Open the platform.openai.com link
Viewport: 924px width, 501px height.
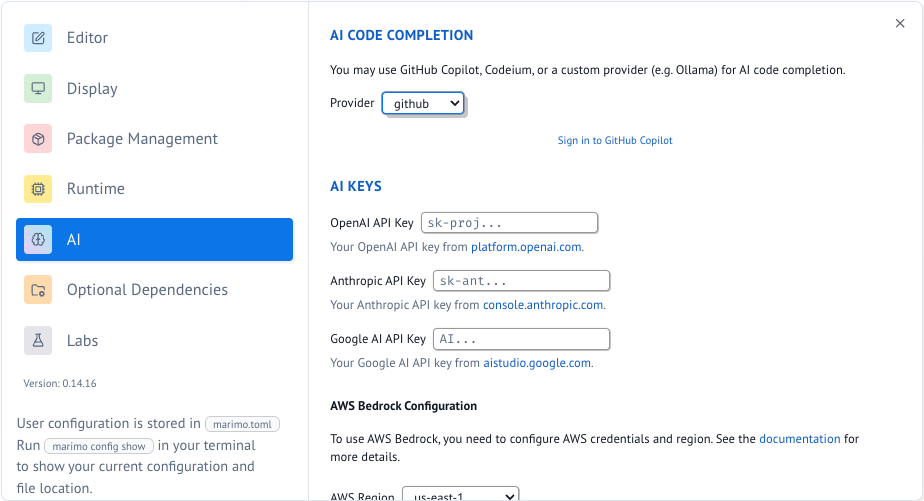click(x=526, y=247)
